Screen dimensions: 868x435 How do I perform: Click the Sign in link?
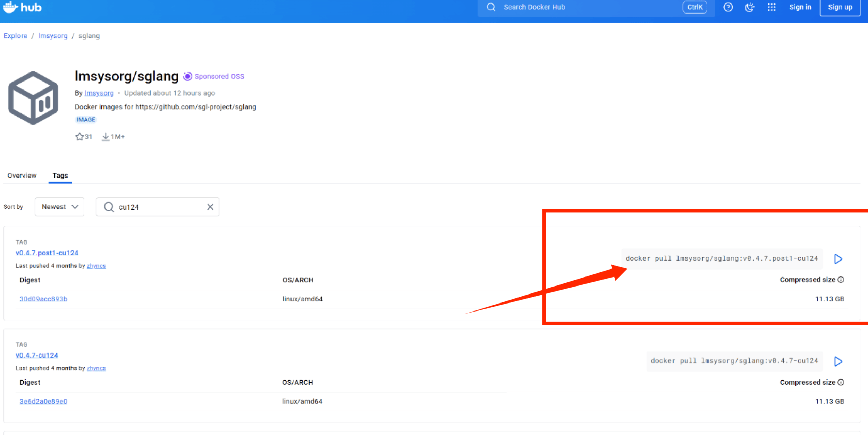point(800,7)
